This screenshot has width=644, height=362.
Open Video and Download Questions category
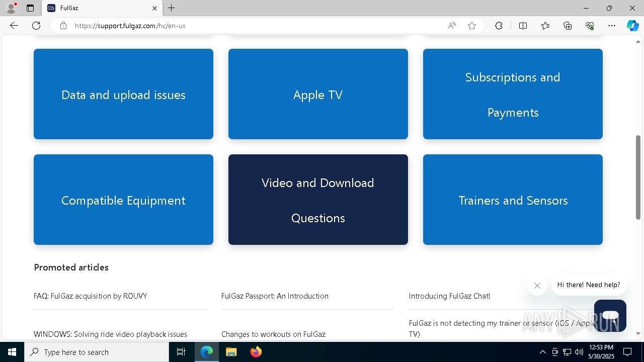(x=318, y=200)
